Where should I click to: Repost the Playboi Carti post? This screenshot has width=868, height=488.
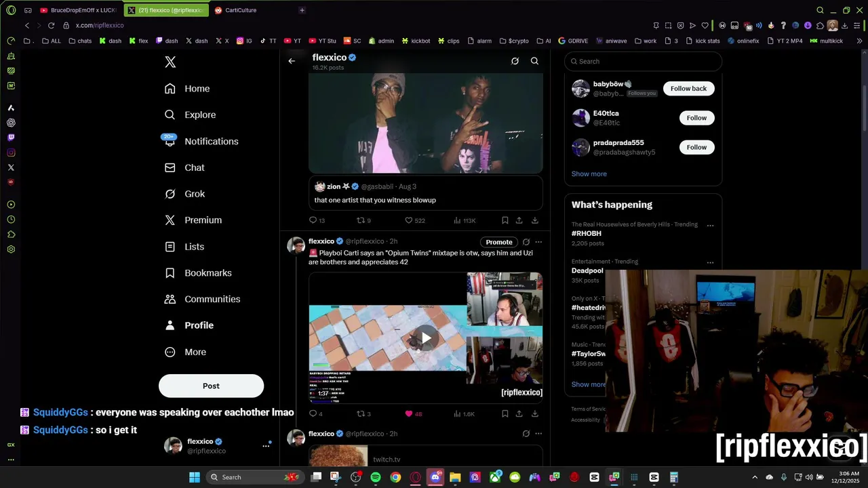click(x=361, y=413)
